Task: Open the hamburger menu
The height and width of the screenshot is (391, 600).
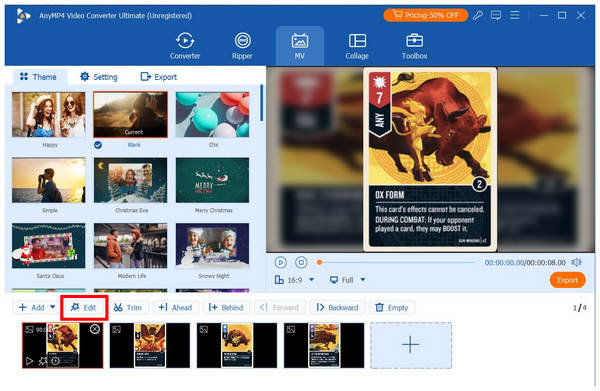Action: [515, 15]
